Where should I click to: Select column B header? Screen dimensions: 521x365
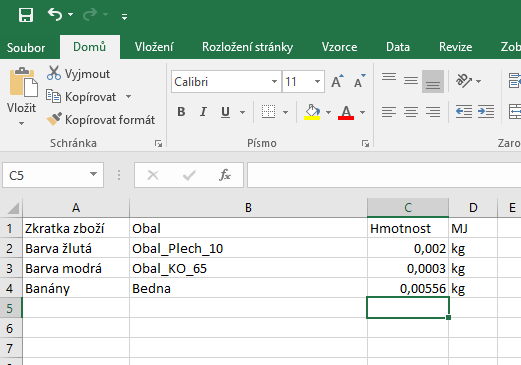point(248,208)
